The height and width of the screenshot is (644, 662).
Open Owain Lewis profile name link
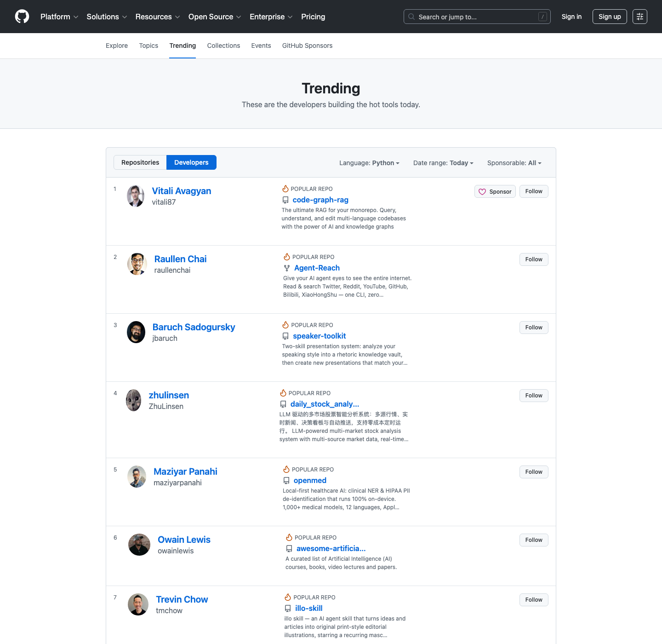(184, 540)
